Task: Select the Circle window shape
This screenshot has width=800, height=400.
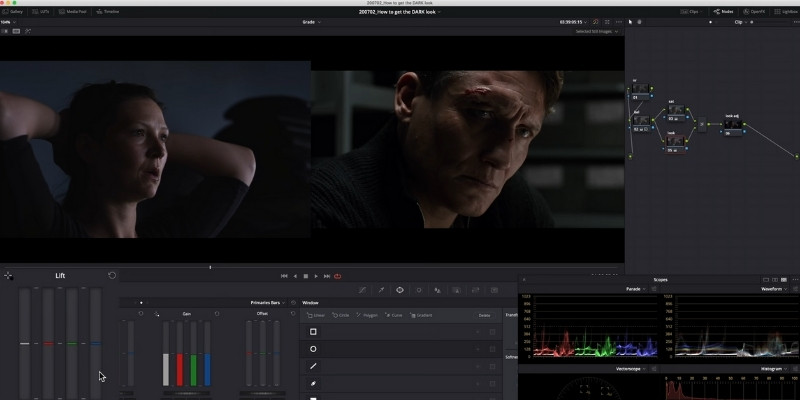Action: pos(313,349)
